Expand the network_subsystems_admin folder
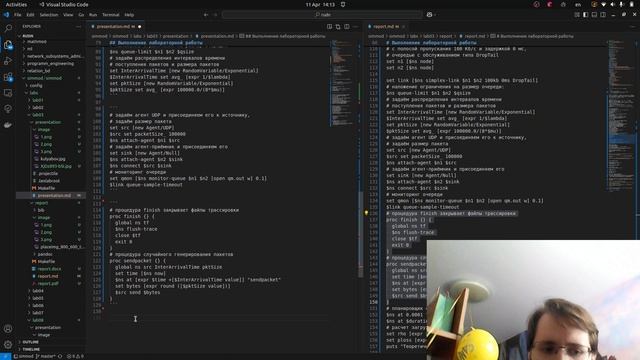 [51, 56]
